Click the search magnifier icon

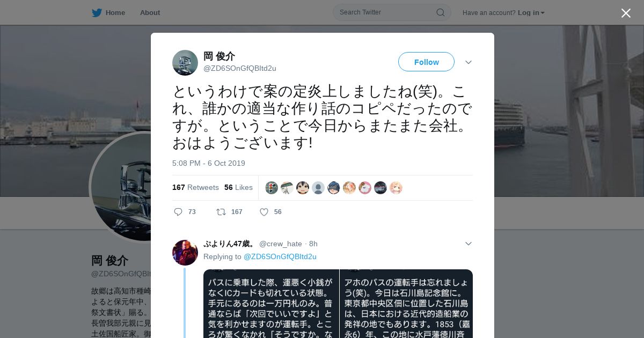pyautogui.click(x=440, y=12)
